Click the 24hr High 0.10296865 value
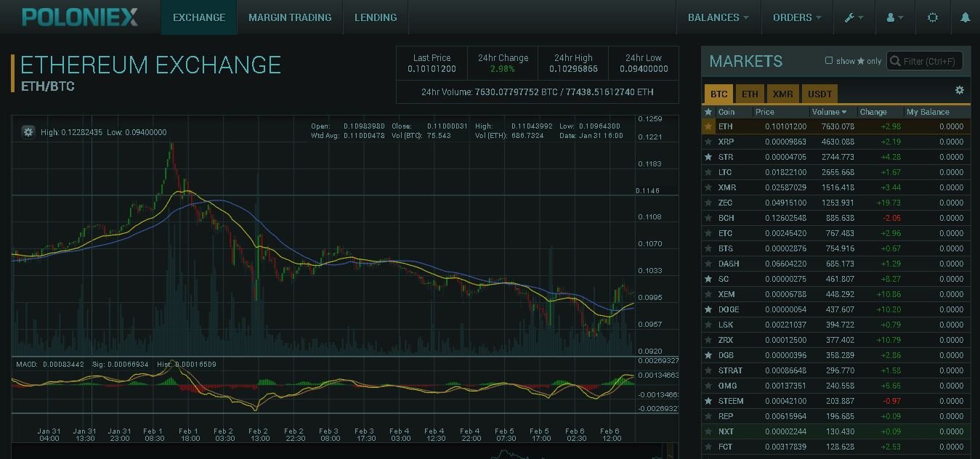This screenshot has width=980, height=459. (573, 69)
